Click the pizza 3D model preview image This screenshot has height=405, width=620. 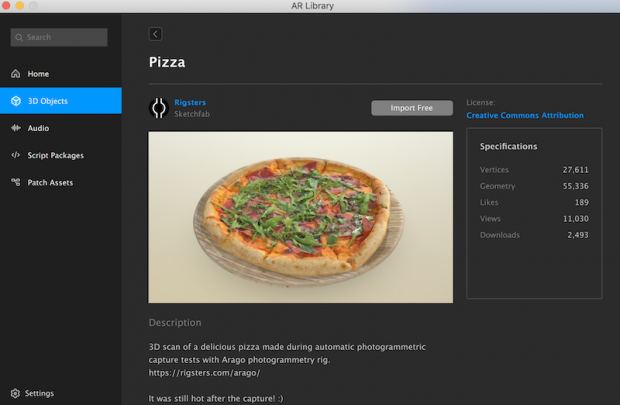coord(300,216)
